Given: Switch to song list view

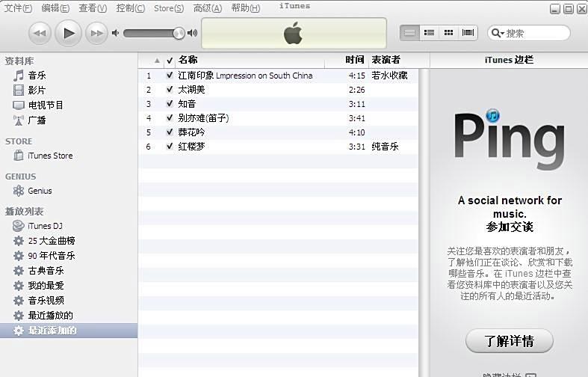Looking at the screenshot, I should 409,33.
